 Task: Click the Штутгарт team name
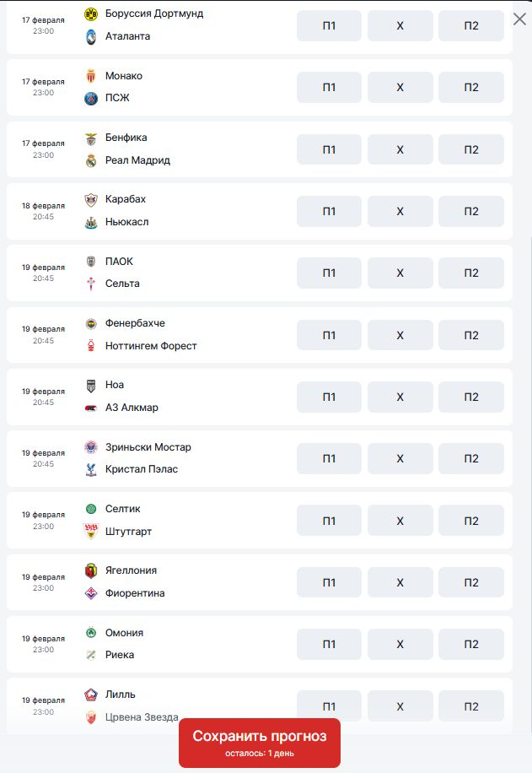129,532
